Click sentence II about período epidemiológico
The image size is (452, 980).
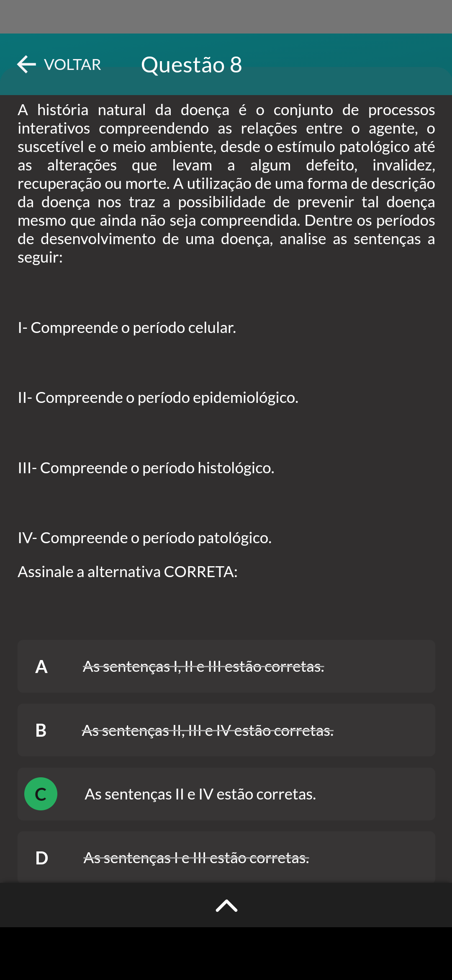tap(158, 397)
